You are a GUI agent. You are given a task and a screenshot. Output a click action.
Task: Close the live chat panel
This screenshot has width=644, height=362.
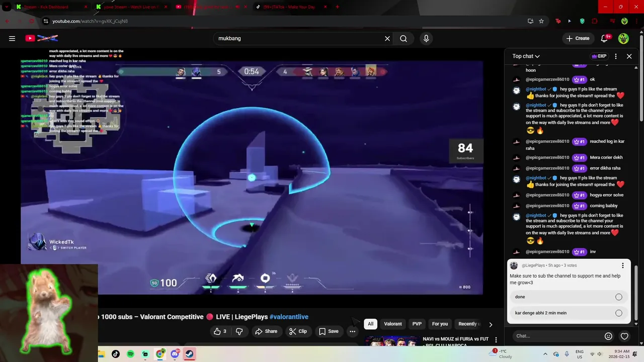click(x=629, y=56)
